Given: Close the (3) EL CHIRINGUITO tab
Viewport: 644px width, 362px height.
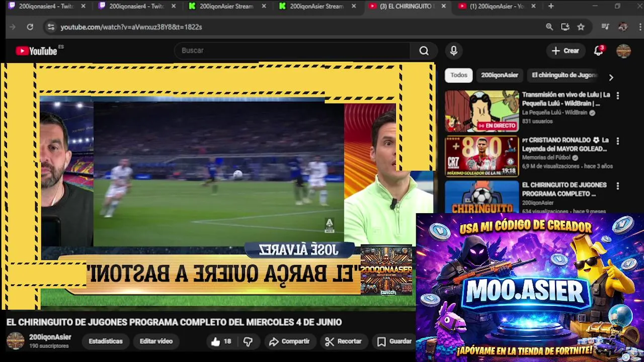Looking at the screenshot, I should click(443, 6).
